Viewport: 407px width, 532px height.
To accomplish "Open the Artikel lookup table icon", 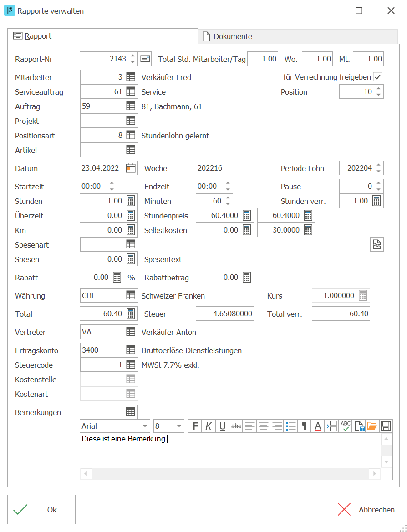I will [130, 150].
